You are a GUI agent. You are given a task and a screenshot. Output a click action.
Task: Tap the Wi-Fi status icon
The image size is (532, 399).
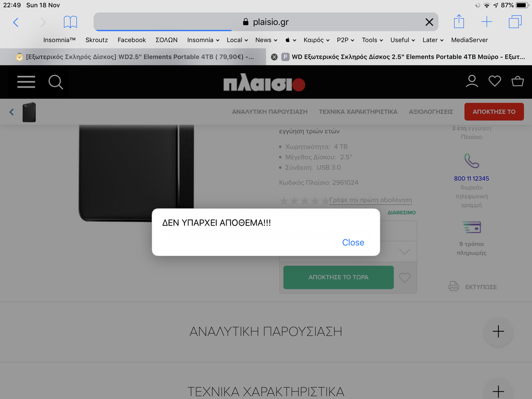pyautogui.click(x=487, y=5)
